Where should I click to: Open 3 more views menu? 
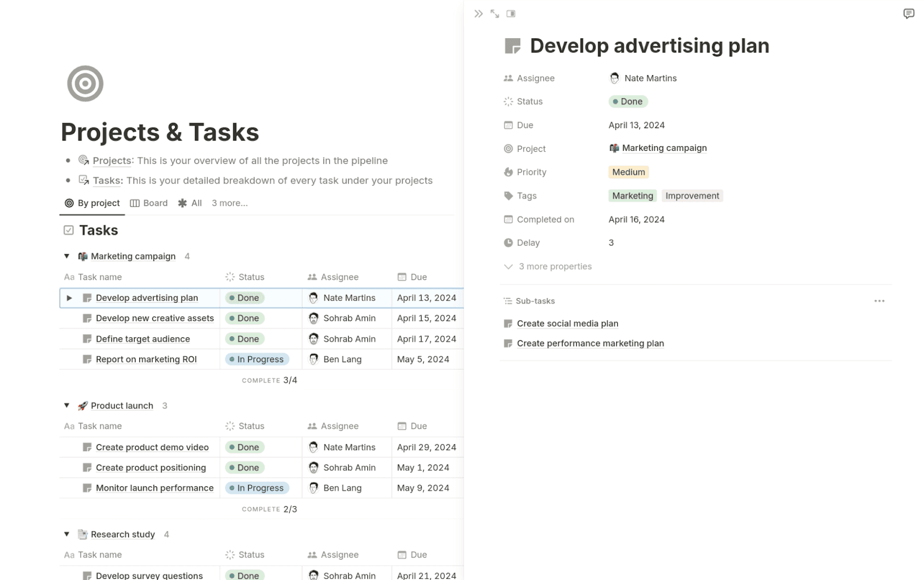click(x=229, y=203)
